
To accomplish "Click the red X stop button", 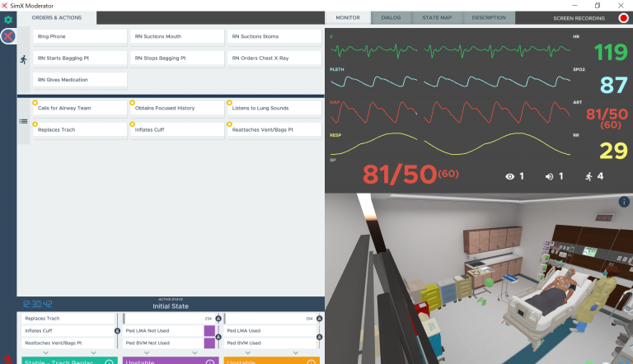I will click(8, 36).
